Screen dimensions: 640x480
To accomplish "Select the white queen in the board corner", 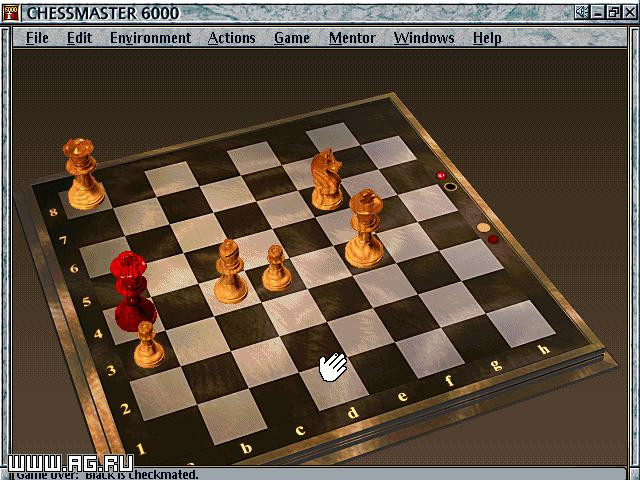I will pos(84,174).
